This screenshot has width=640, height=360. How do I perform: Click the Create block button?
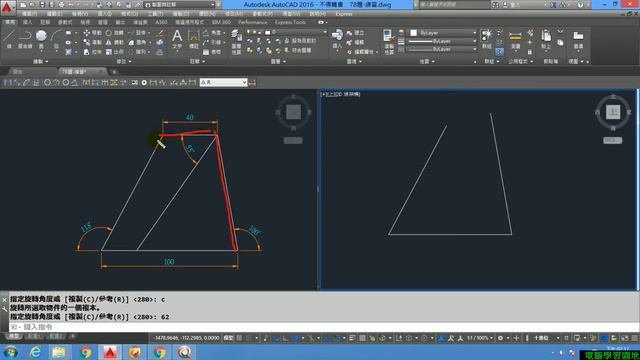(356, 33)
